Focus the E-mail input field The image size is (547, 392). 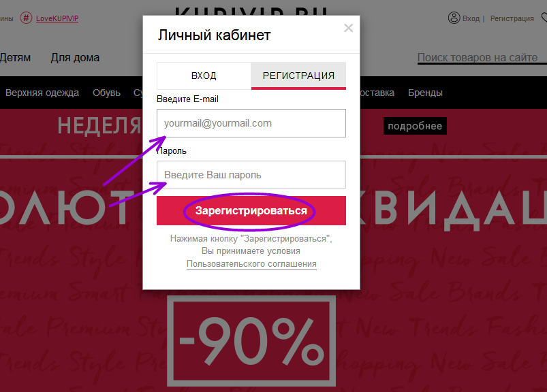(251, 123)
